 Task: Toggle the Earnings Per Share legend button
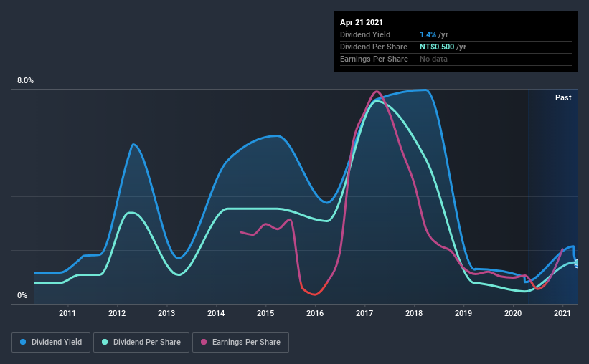tap(240, 343)
